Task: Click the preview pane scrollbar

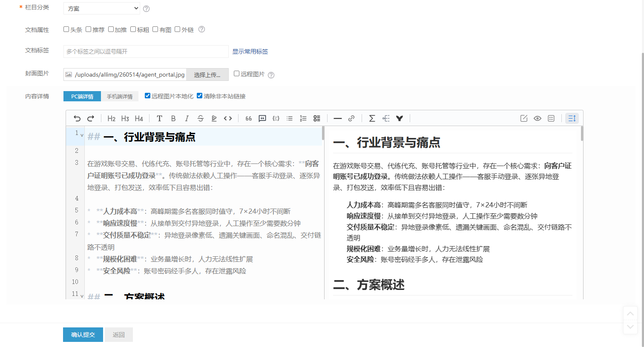Action: point(582,134)
